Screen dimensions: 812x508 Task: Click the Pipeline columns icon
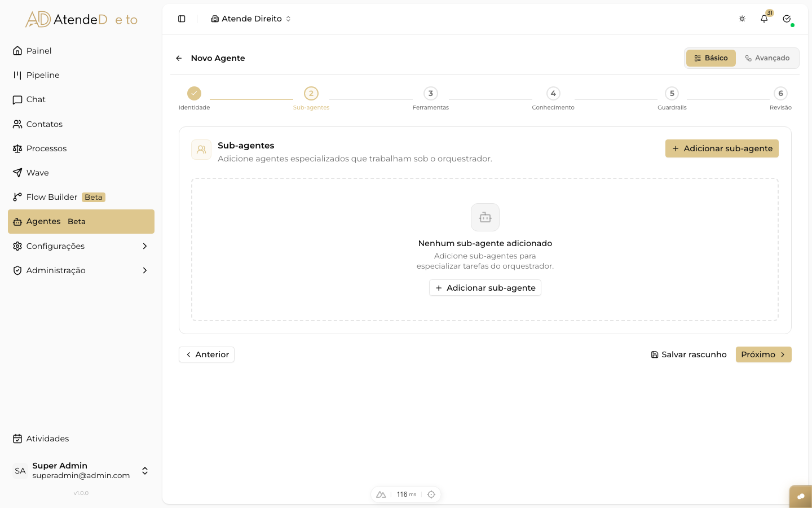[x=17, y=75]
